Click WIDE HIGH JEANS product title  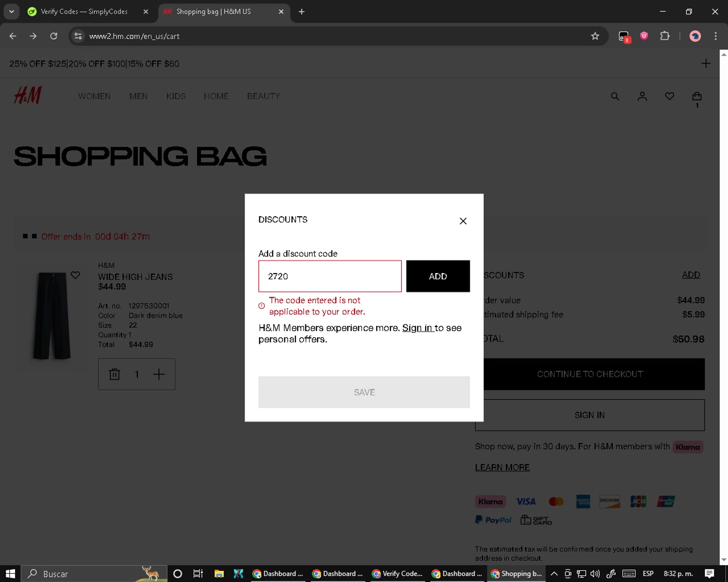pyautogui.click(x=135, y=277)
